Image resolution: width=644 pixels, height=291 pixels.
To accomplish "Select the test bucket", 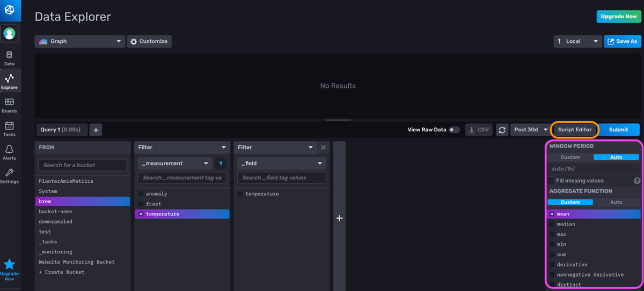I will tap(83, 232).
